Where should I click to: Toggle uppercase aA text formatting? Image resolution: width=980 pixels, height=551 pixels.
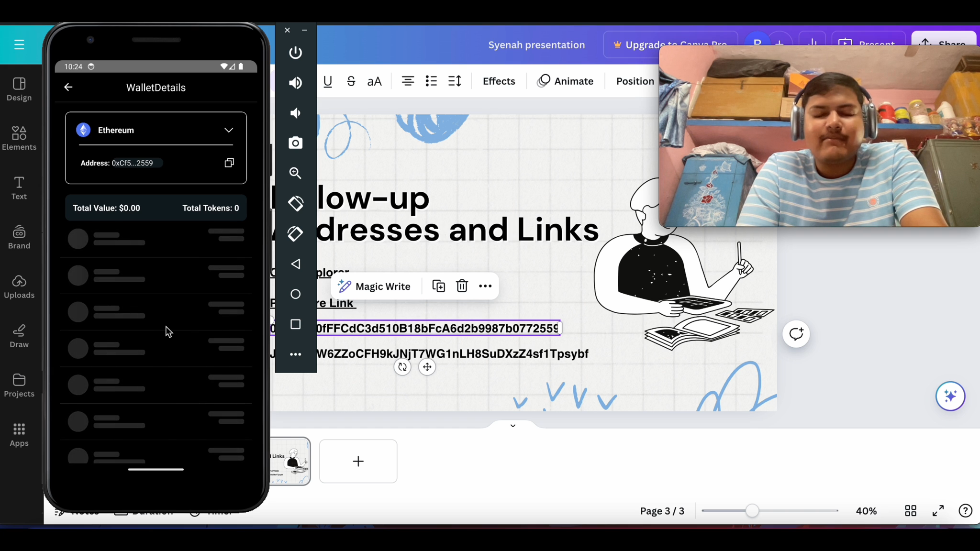click(374, 81)
